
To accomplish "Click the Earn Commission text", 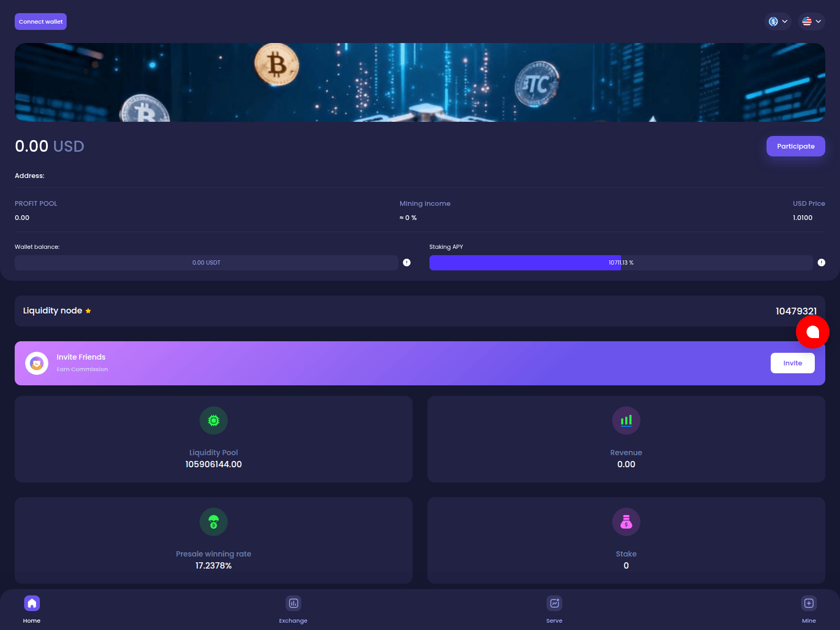I will point(82,369).
